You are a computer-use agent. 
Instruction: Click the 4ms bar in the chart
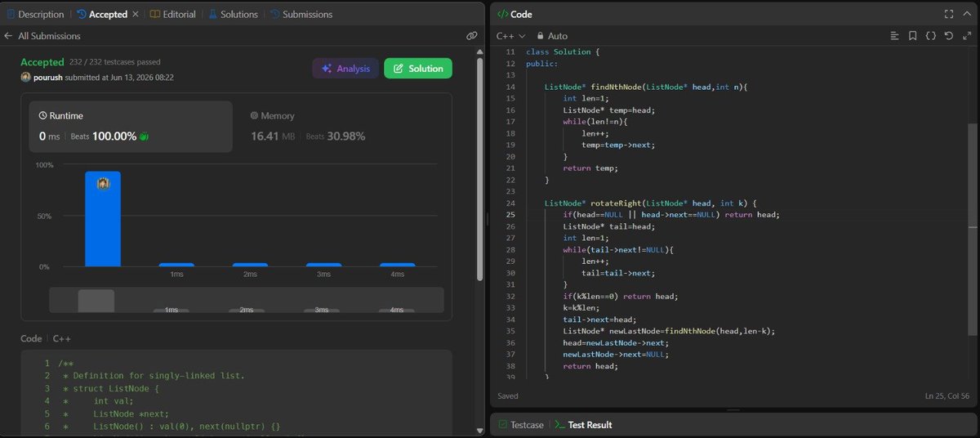398,265
